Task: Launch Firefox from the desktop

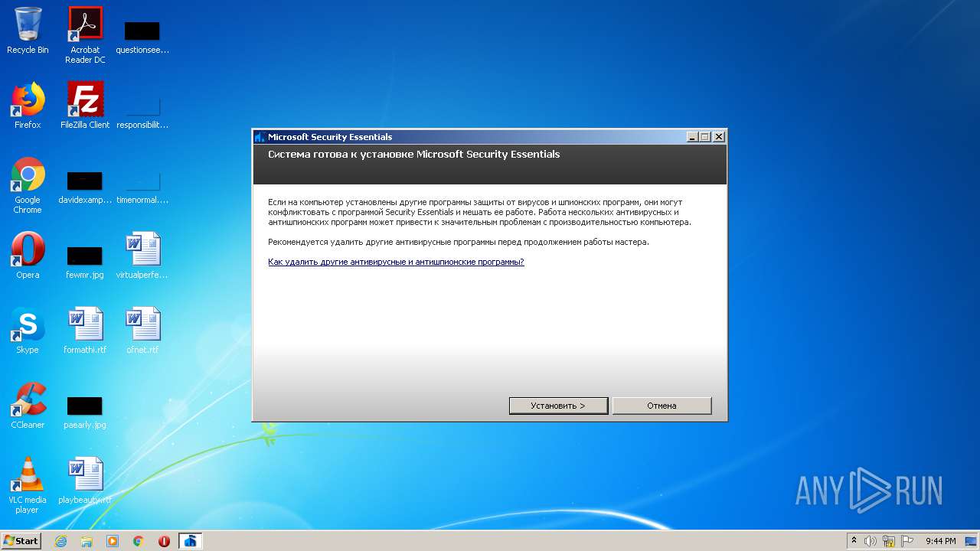Action: 28,106
